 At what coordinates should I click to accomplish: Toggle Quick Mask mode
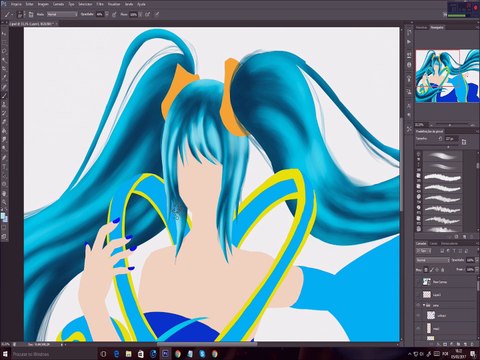pos(4,228)
